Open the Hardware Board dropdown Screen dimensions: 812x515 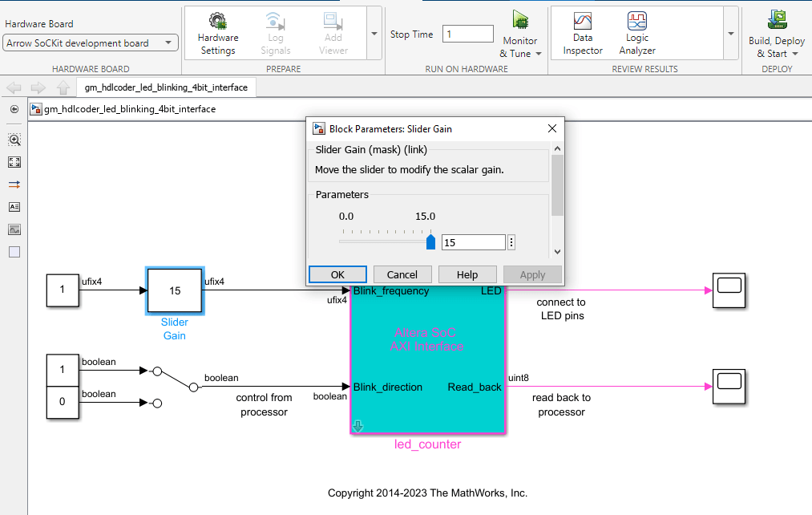coord(91,43)
